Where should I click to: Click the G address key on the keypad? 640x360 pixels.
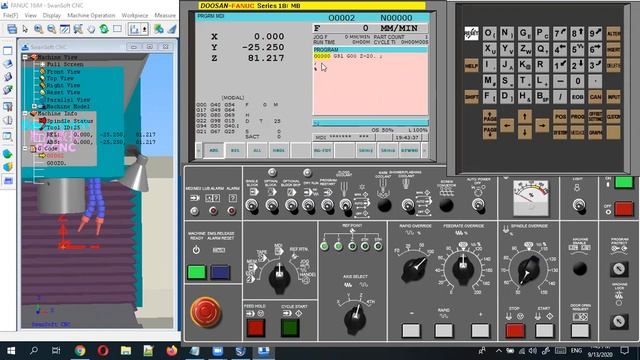524,33
